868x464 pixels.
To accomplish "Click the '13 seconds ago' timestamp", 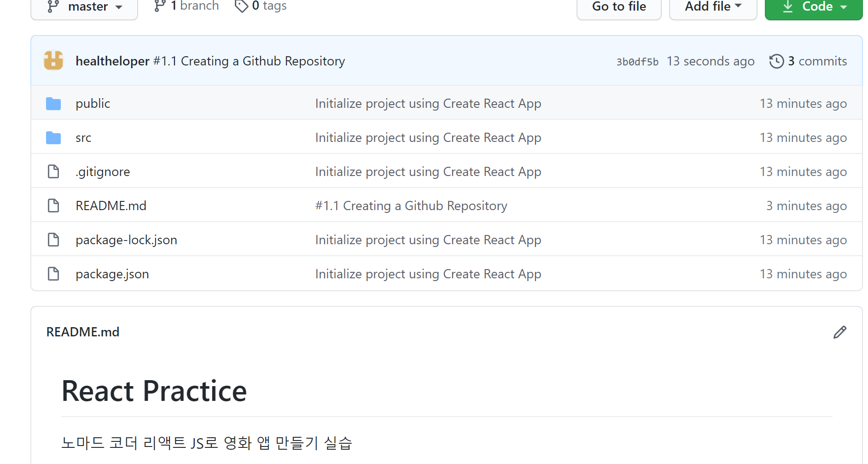I will 711,61.
